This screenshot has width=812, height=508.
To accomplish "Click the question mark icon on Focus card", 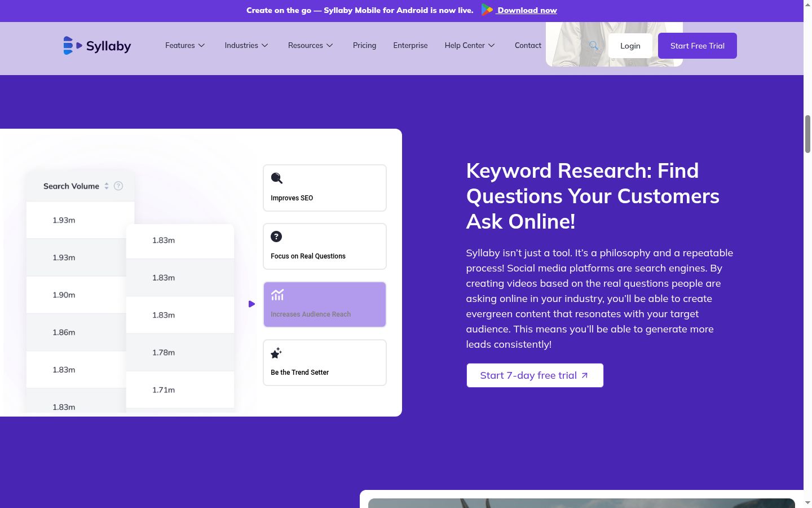I will coord(276,237).
